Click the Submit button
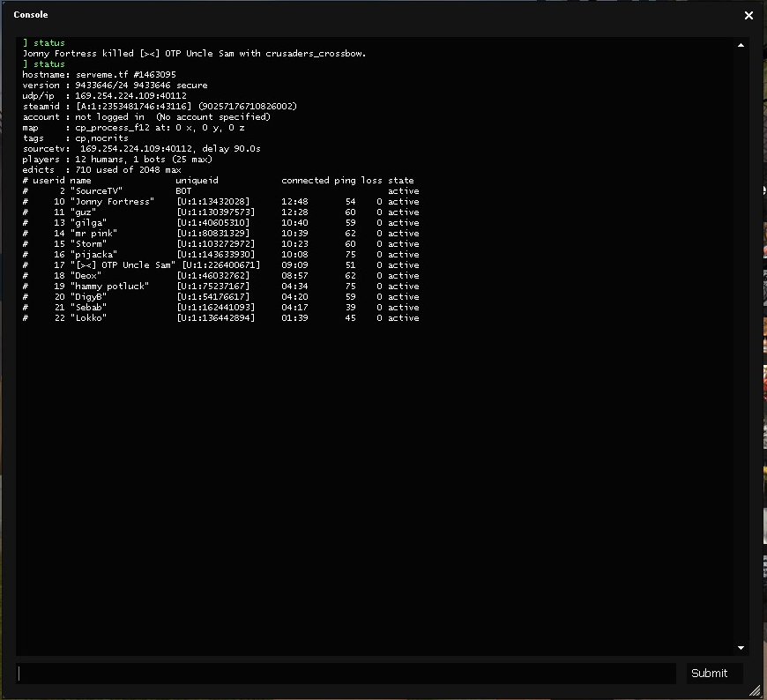 [709, 673]
